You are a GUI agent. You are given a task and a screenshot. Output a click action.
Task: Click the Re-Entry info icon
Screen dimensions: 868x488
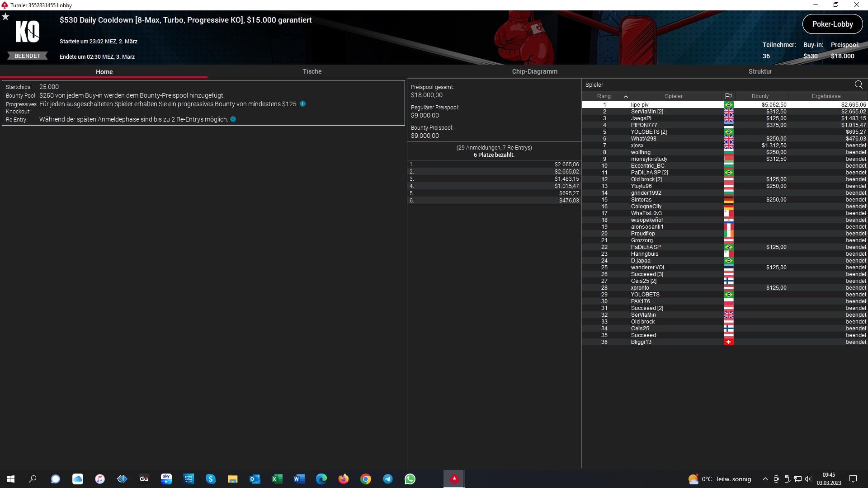(233, 119)
